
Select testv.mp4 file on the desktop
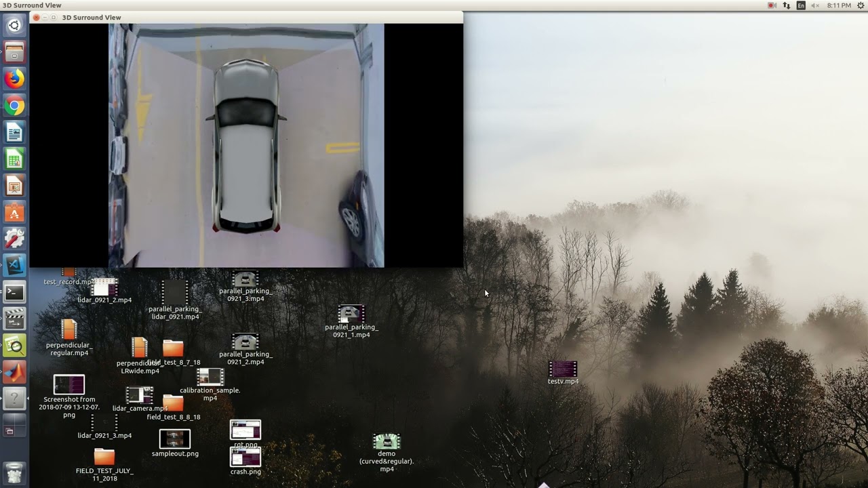tap(563, 373)
